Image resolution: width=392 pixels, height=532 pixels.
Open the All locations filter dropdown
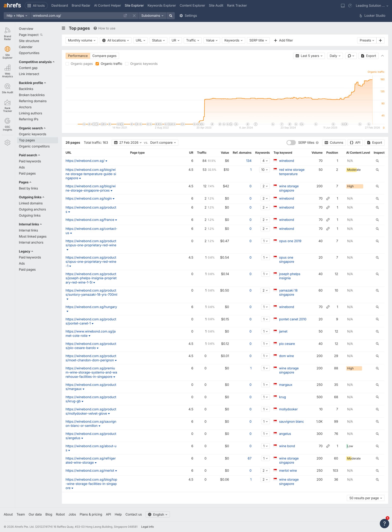[x=116, y=40]
